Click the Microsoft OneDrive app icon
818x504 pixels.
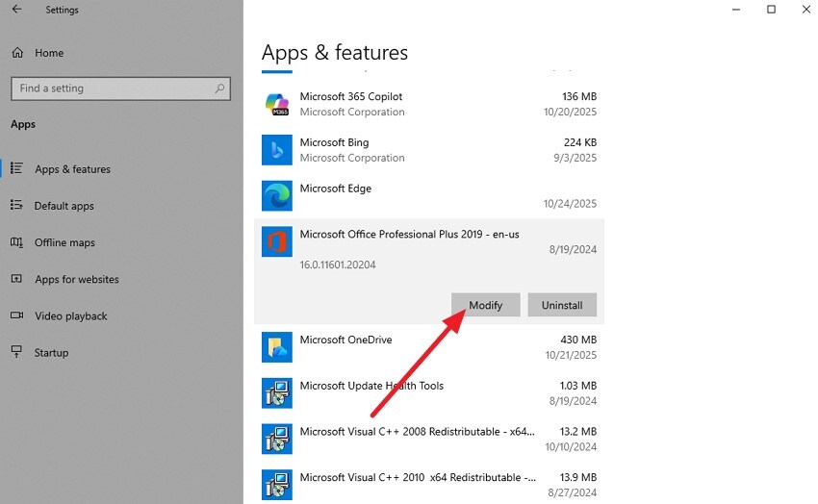(x=277, y=347)
